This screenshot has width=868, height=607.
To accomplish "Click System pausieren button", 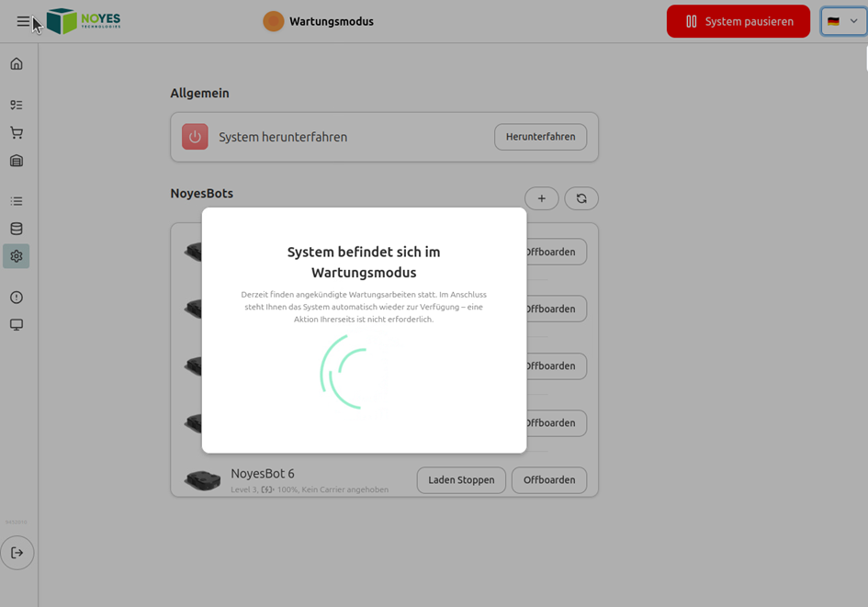I will [x=738, y=21].
